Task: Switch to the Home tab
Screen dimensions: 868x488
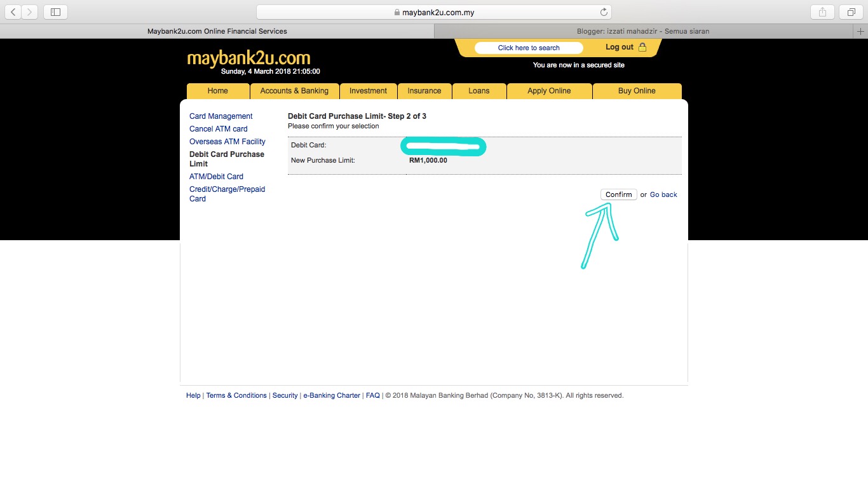Action: pyautogui.click(x=217, y=91)
